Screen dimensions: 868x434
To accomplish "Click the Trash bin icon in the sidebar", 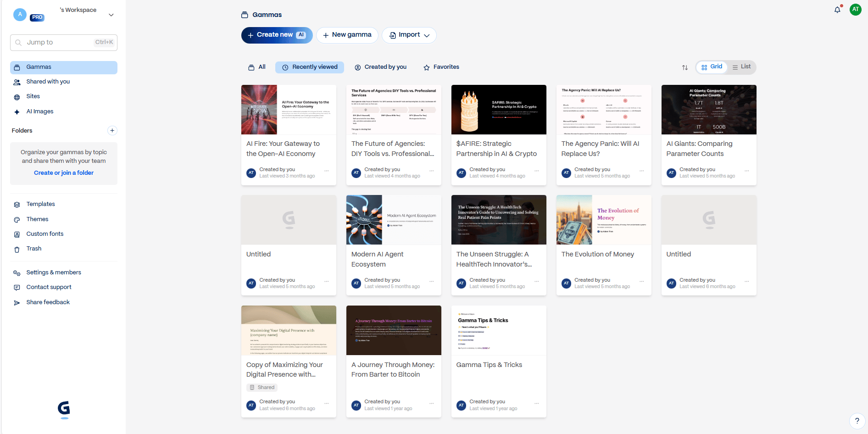I will 17,249.
